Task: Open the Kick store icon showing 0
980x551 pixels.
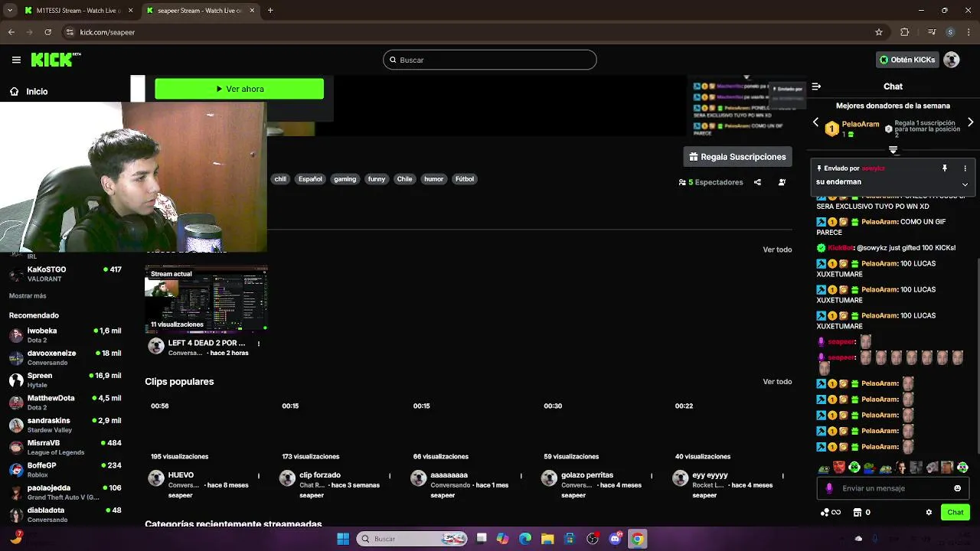Action: (x=861, y=512)
